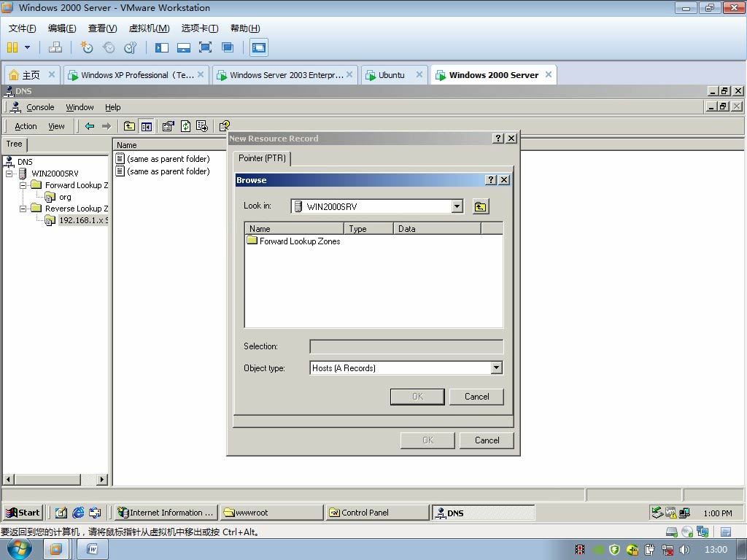Image resolution: width=747 pixels, height=560 pixels.
Task: Select the Pointer (PTR) tab
Action: pos(262,158)
